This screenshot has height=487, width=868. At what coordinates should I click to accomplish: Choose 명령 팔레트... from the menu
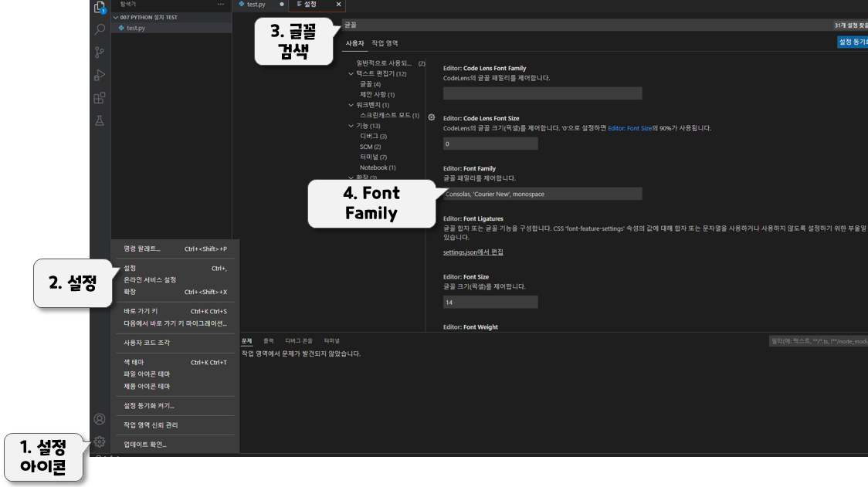click(175, 249)
